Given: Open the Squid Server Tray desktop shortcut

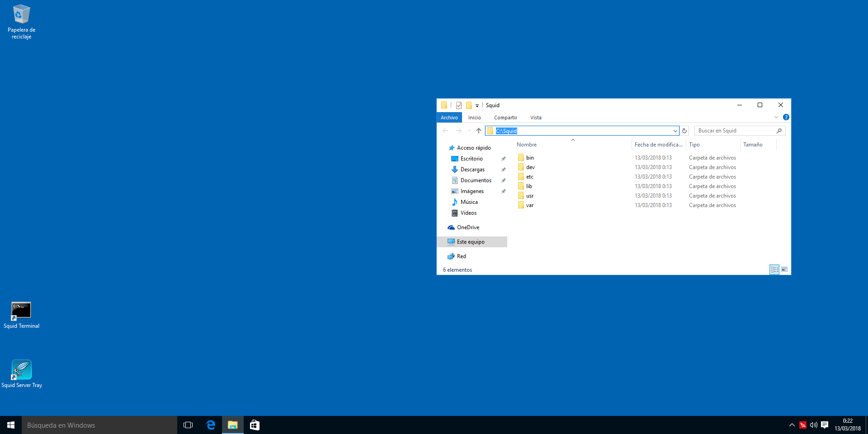Looking at the screenshot, I should point(21,371).
